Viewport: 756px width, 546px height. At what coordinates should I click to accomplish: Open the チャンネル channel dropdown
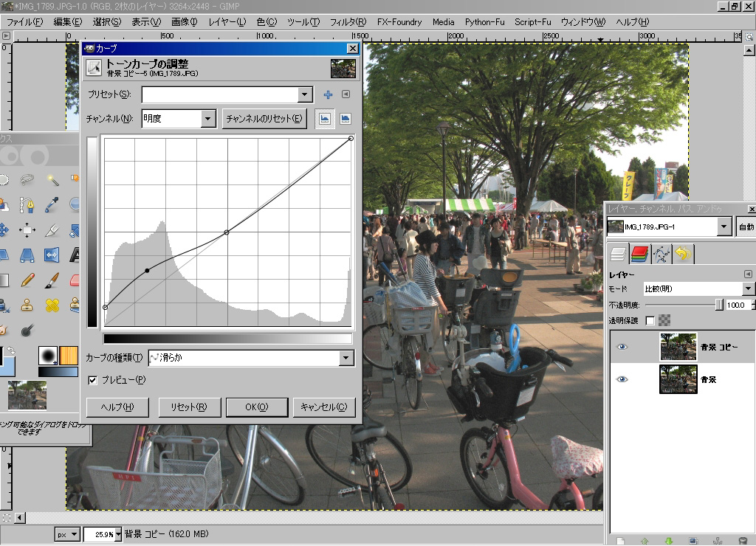coord(207,119)
